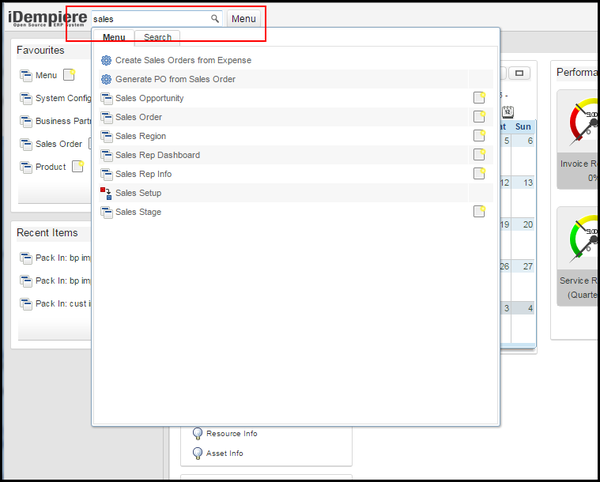Click new record icon beside Sales Stage

tap(479, 212)
